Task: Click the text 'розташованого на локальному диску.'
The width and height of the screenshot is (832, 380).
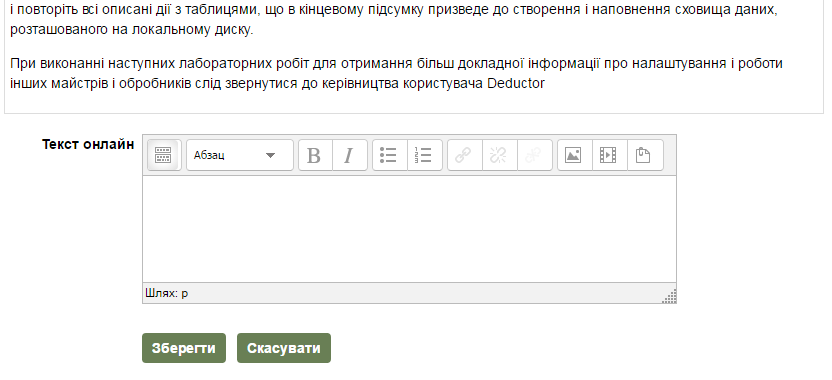Action: (132, 30)
